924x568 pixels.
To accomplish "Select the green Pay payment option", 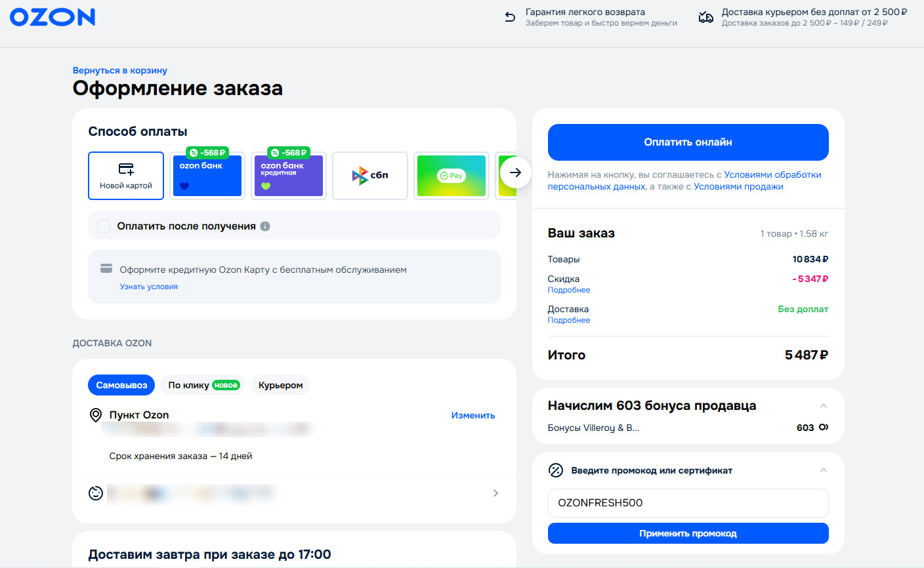I will click(451, 176).
